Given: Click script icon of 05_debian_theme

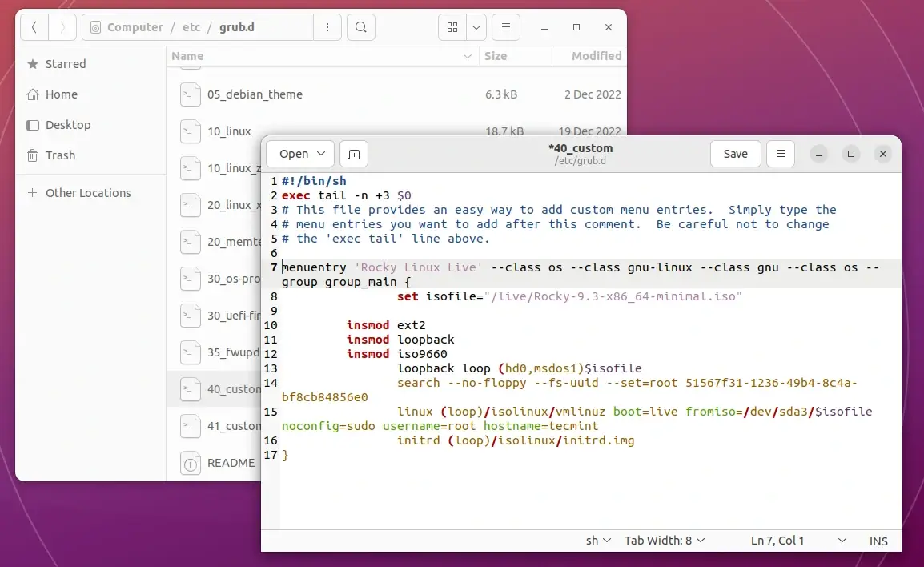Looking at the screenshot, I should pos(191,94).
